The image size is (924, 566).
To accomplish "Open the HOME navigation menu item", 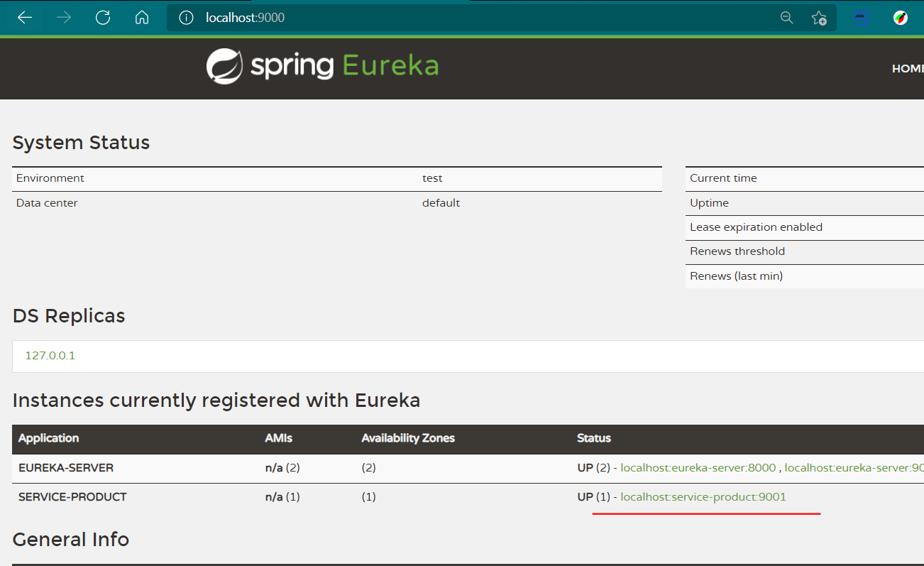I will coord(908,69).
